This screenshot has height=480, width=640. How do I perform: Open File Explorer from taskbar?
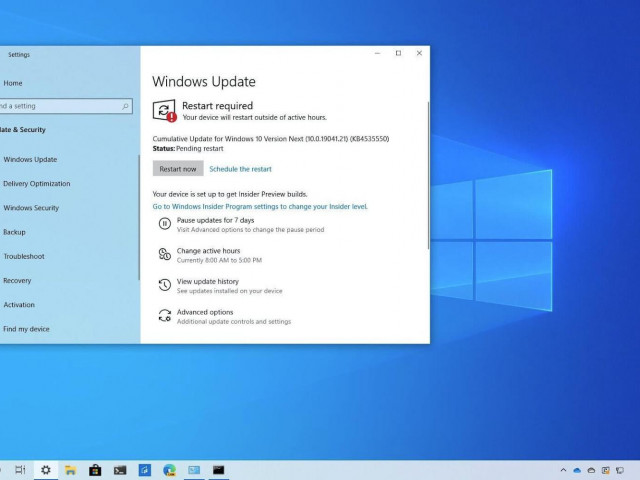coord(70,470)
